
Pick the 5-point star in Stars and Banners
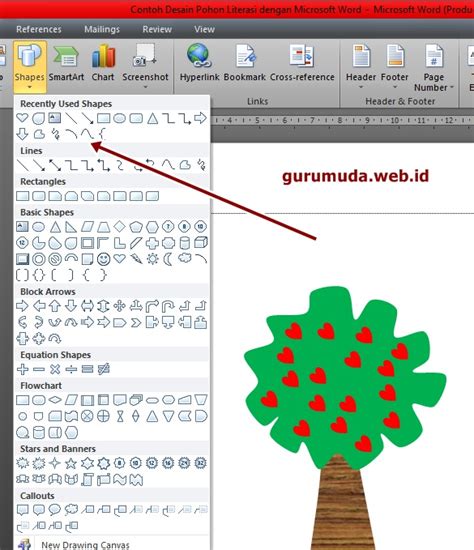point(71,463)
